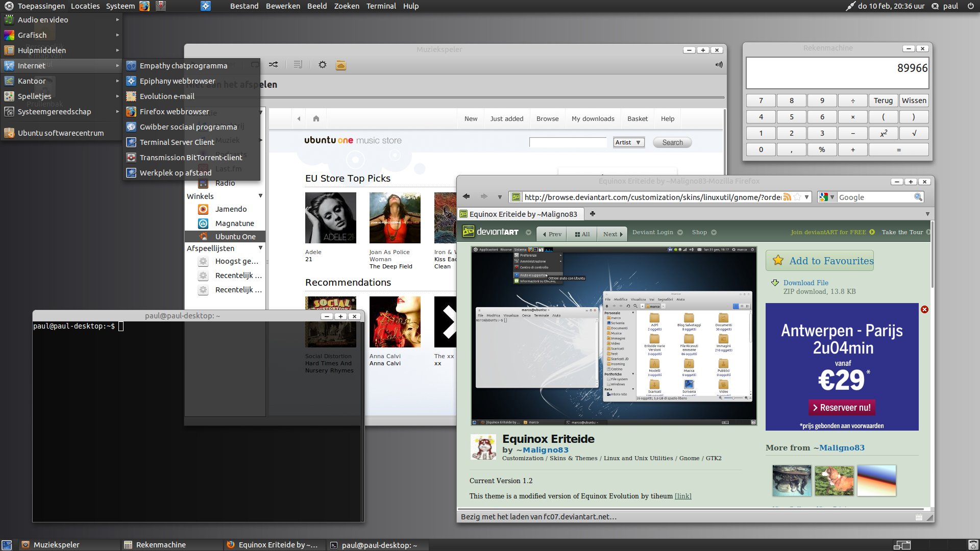
Task: Toggle shuffle icon in Muziekspeler toolbar
Action: click(274, 65)
